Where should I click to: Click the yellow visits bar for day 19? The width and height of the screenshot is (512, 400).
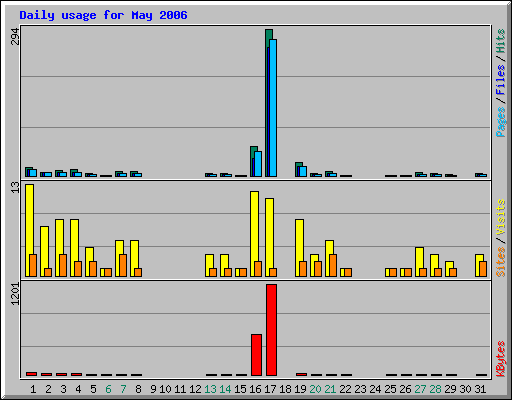pyautogui.click(x=299, y=248)
